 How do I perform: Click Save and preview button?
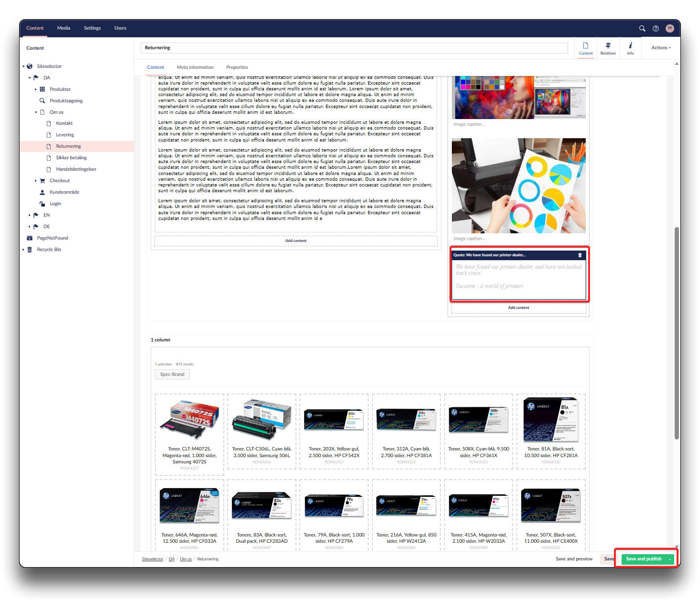(574, 559)
